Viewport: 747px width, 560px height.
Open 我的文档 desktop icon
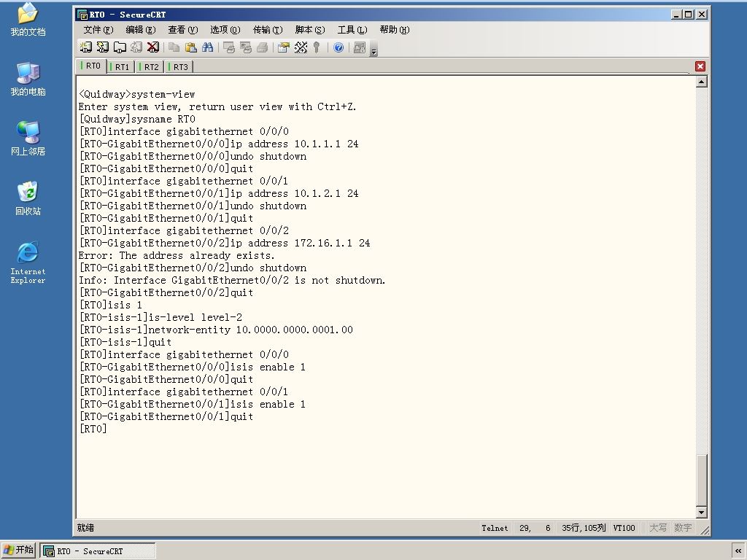[28, 20]
